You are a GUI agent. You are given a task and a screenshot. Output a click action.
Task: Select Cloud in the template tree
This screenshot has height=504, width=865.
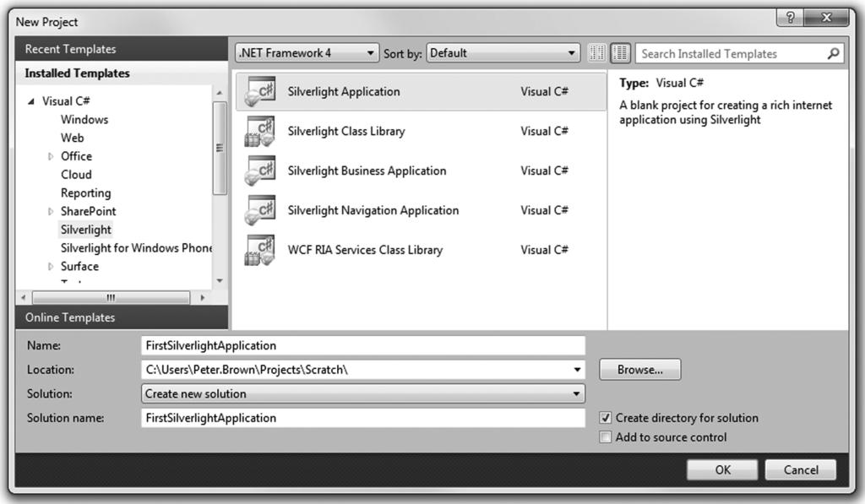76,175
